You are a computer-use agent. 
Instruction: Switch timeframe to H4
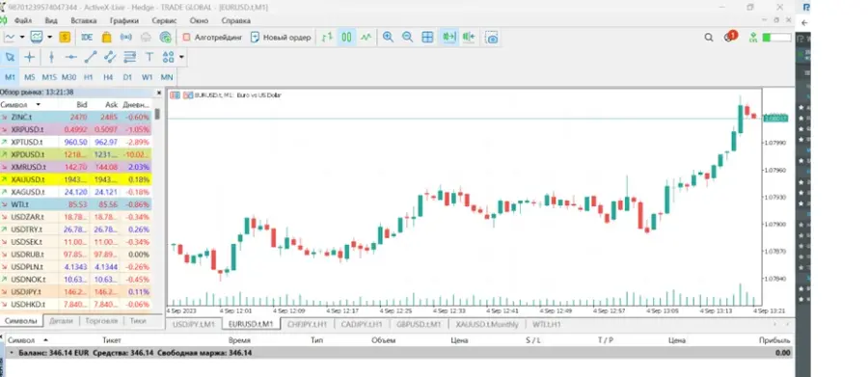click(108, 77)
